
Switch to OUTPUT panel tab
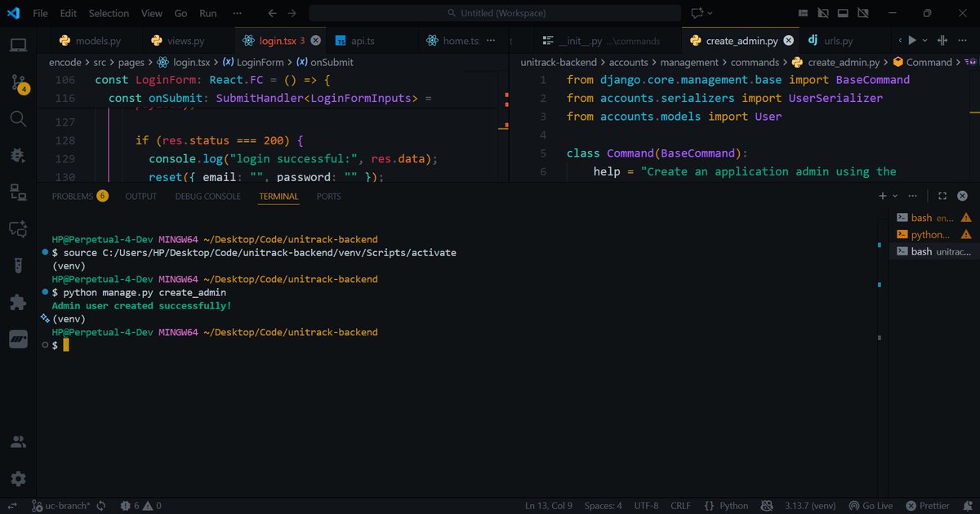pos(140,196)
